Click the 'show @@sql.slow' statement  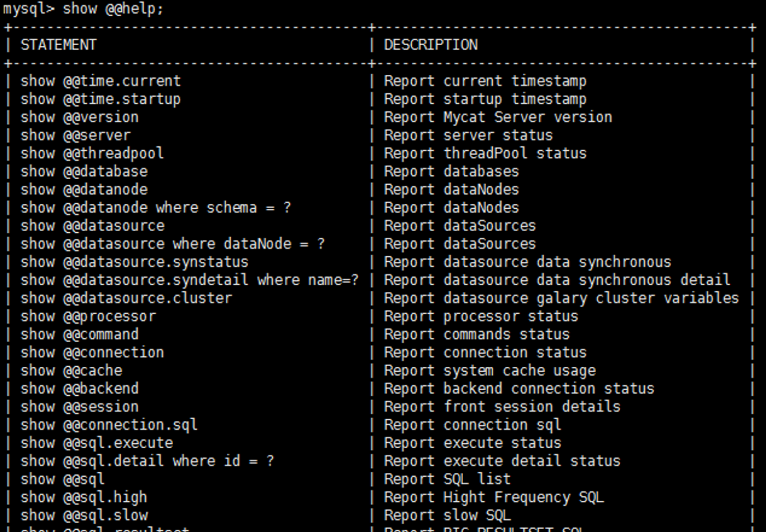click(84, 515)
